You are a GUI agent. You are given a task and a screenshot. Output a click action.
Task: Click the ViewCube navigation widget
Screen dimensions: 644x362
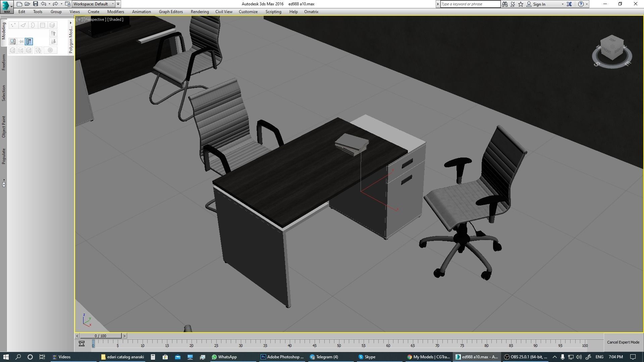click(612, 51)
